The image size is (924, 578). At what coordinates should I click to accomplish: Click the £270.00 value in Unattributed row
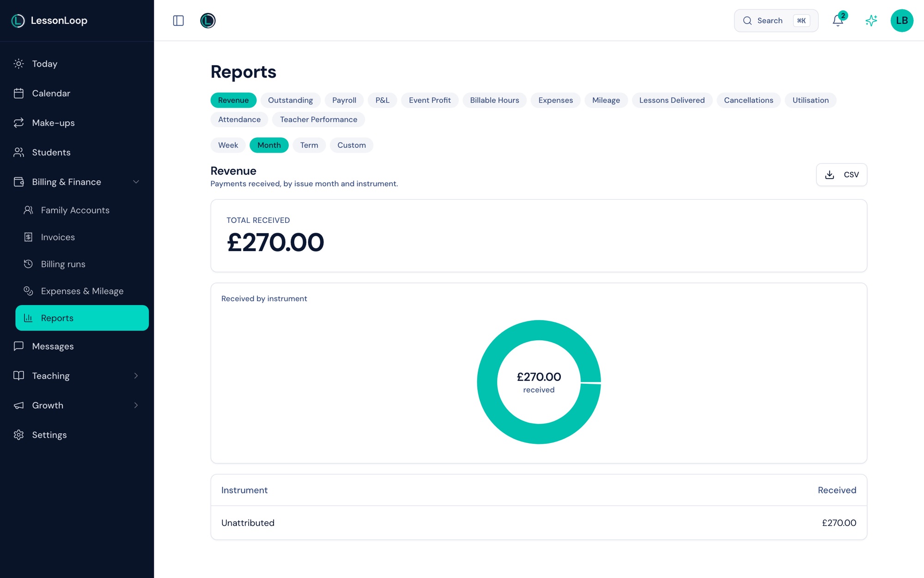click(839, 523)
